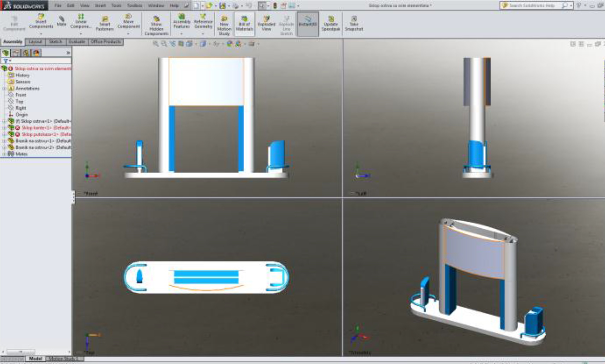
Task: Open the Tools menu
Action: click(116, 6)
